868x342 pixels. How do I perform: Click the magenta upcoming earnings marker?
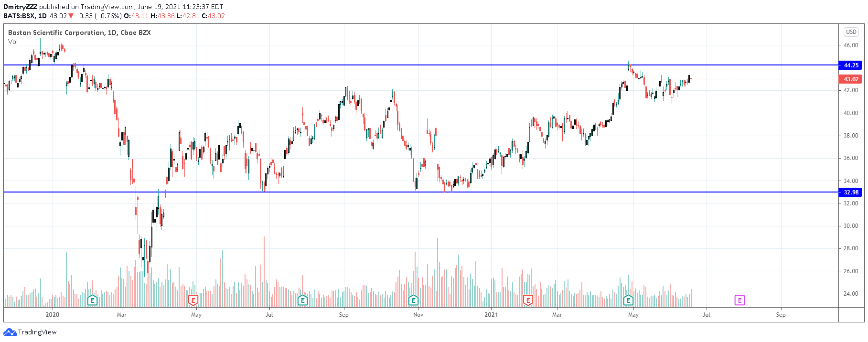click(739, 300)
